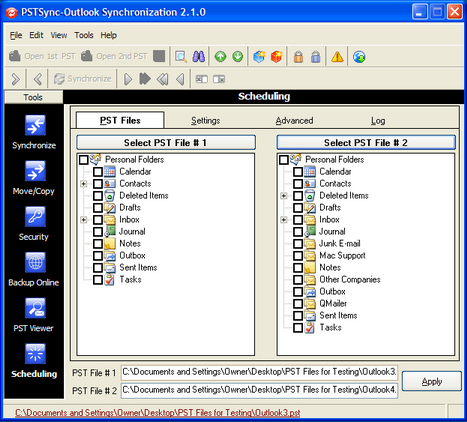Check Personal Folders in PST File #2 tree
The image size is (467, 422).
pyautogui.click(x=284, y=160)
